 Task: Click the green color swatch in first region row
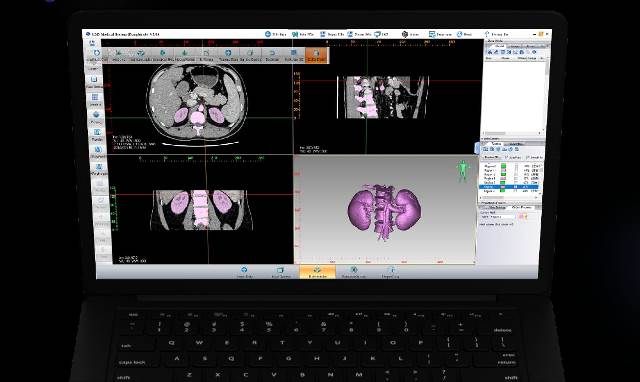coord(503,166)
